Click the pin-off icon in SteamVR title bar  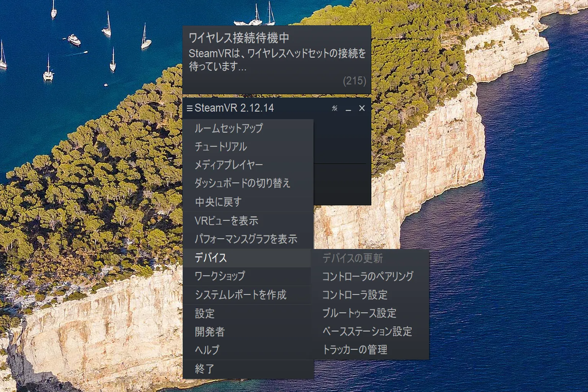(335, 108)
